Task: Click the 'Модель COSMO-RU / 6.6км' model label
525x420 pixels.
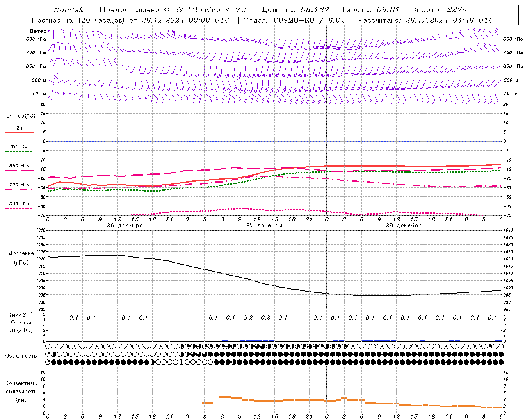Action: [x=296, y=20]
